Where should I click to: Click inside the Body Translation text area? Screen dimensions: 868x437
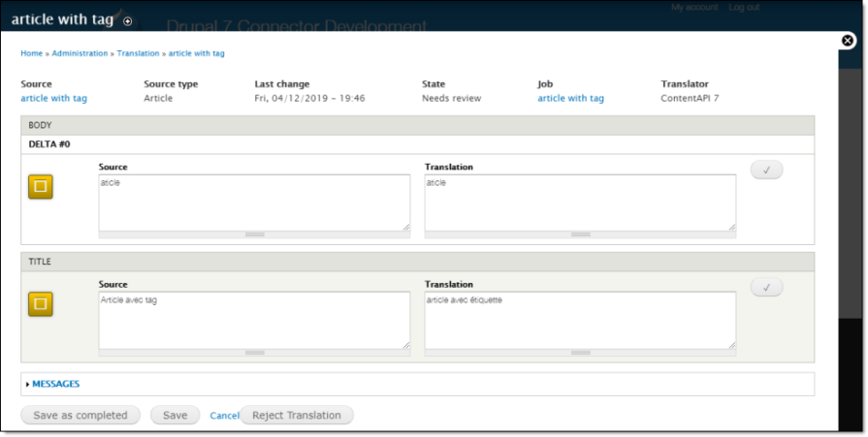pos(580,202)
